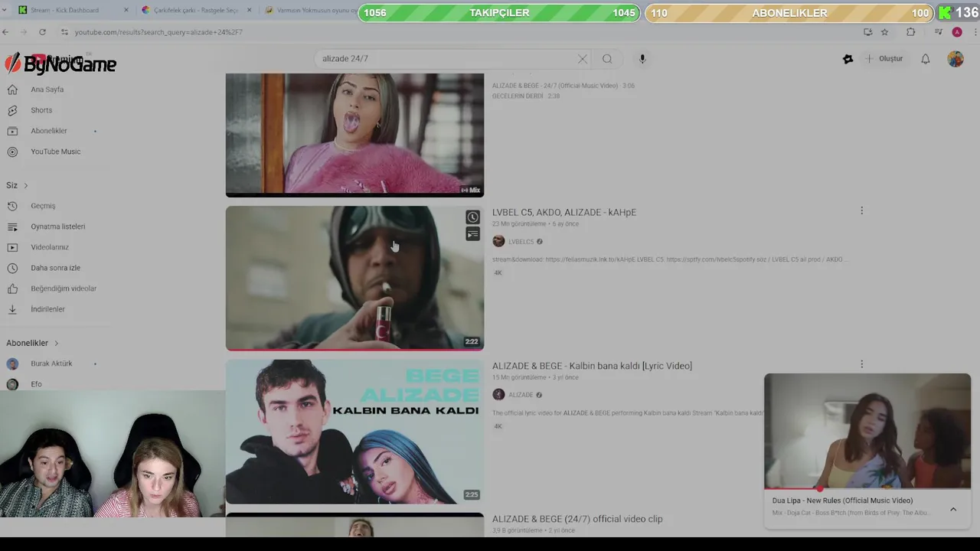Open Beğendiğim videolar liked videos
This screenshot has height=551, width=980.
[63, 289]
